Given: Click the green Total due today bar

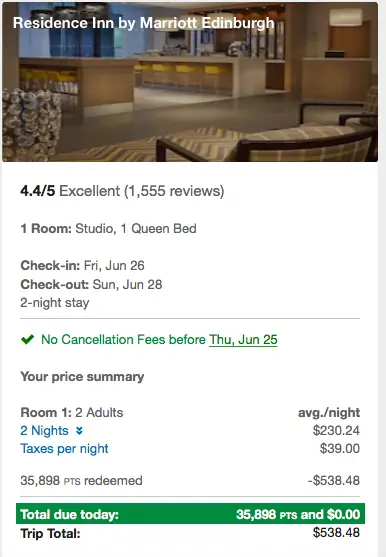Looking at the screenshot, I should pos(190,514).
